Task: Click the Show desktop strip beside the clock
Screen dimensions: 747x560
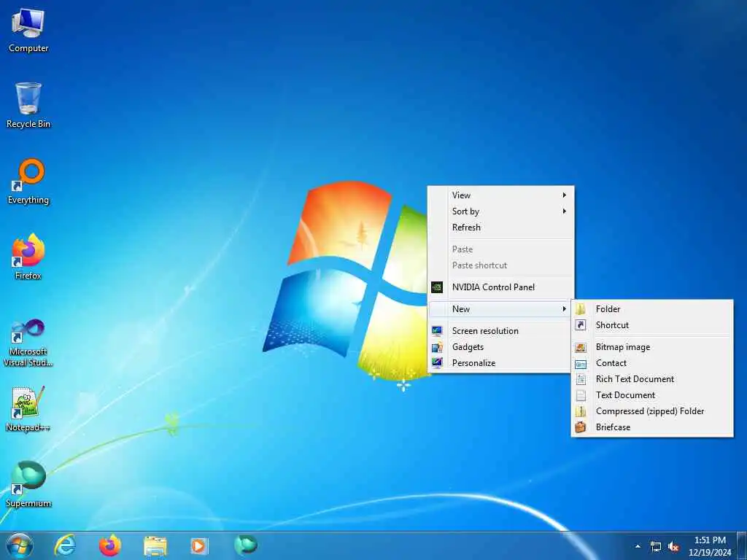Action: pos(742,546)
